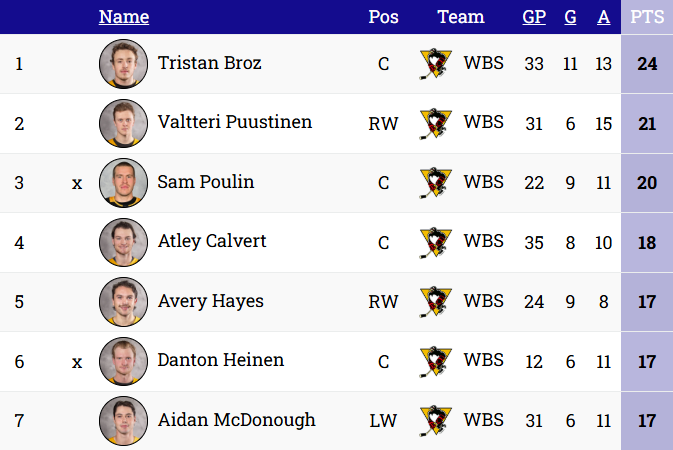This screenshot has width=673, height=450.
Task: Click the Pos column header
Action: (383, 17)
